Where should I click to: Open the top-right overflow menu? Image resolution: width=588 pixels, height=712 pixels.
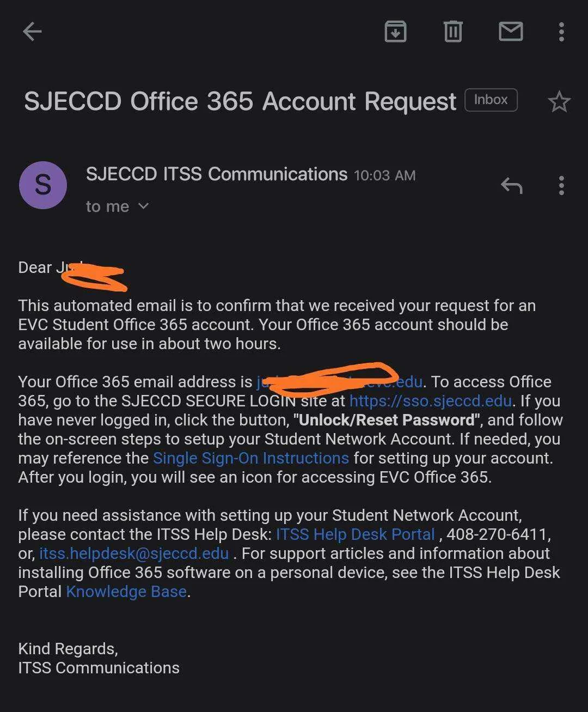[561, 32]
